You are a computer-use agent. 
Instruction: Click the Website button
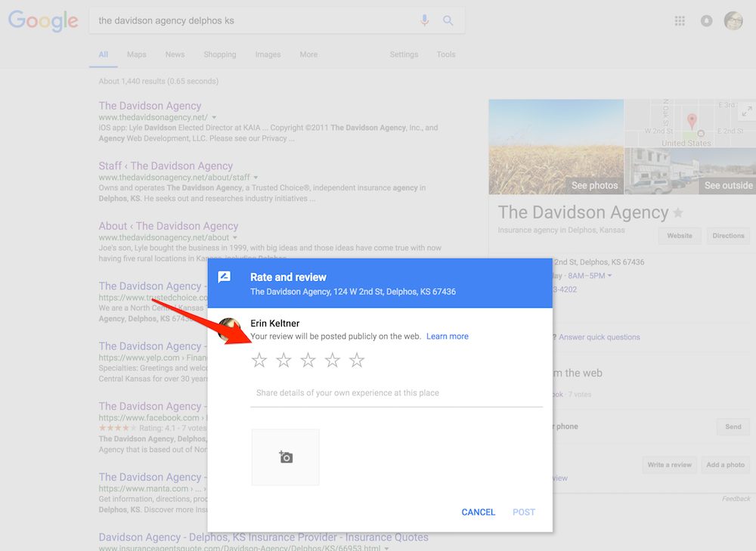[x=680, y=236]
